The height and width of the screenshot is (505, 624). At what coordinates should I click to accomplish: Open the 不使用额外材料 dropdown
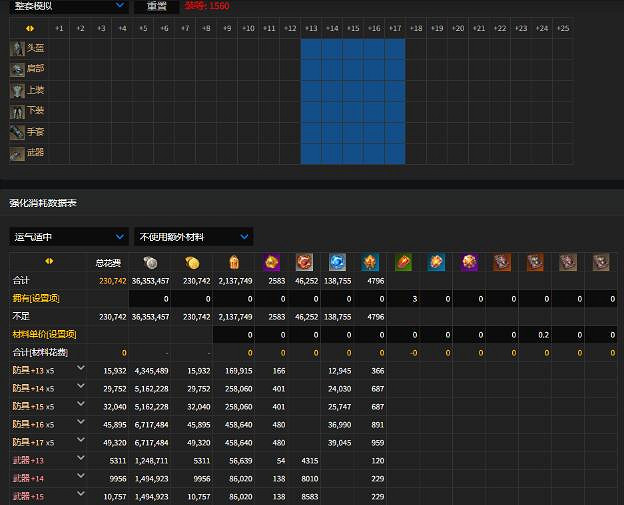tap(193, 237)
